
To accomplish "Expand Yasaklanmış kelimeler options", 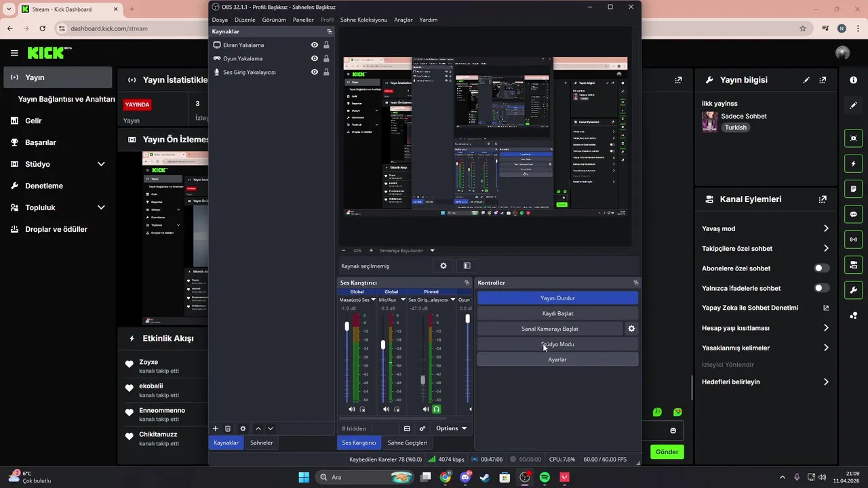I will [826, 348].
